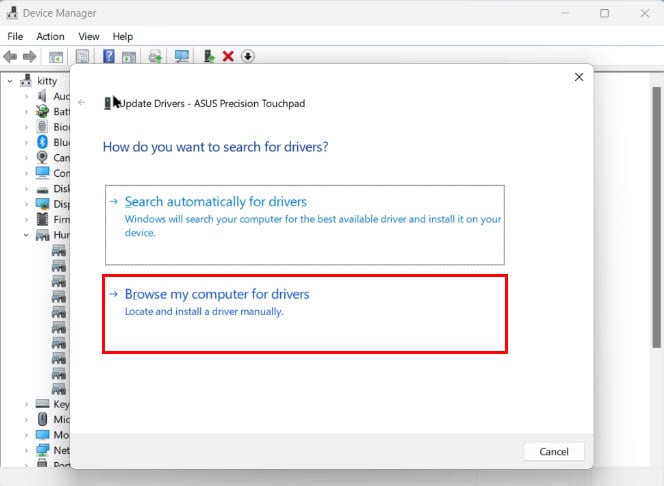
Task: Select the Display adapters icon in tree
Action: pyautogui.click(x=42, y=204)
